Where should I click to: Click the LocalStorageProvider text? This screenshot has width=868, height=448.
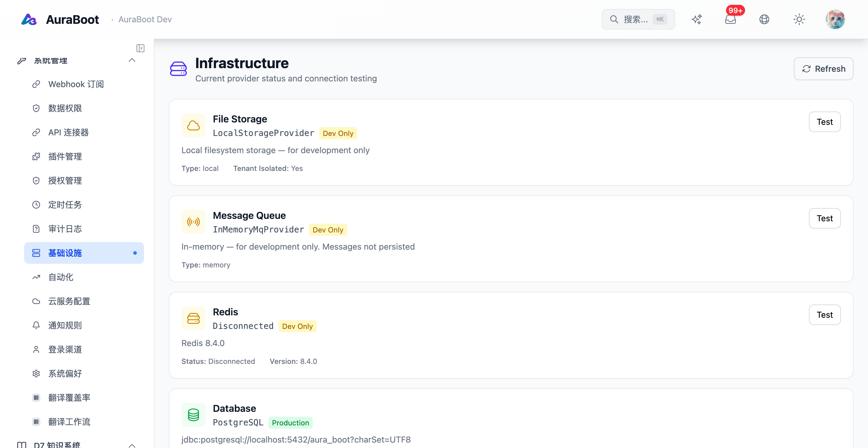point(263,133)
